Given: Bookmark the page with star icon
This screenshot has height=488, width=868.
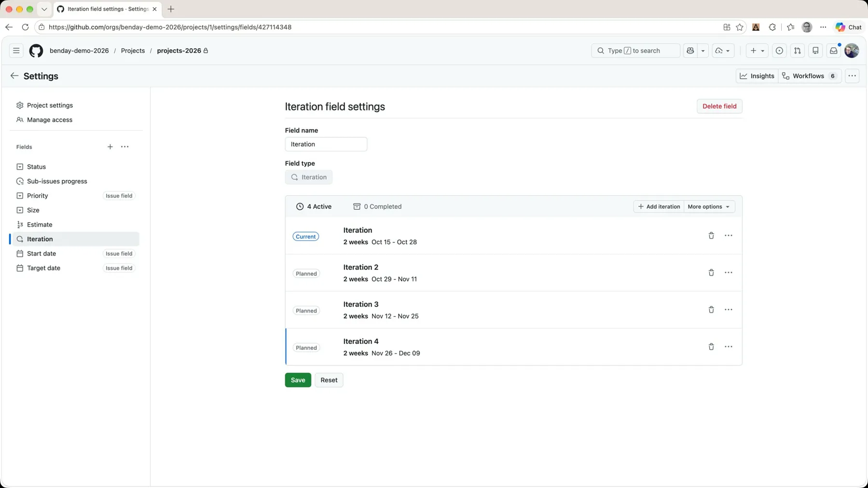Looking at the screenshot, I should pyautogui.click(x=740, y=27).
